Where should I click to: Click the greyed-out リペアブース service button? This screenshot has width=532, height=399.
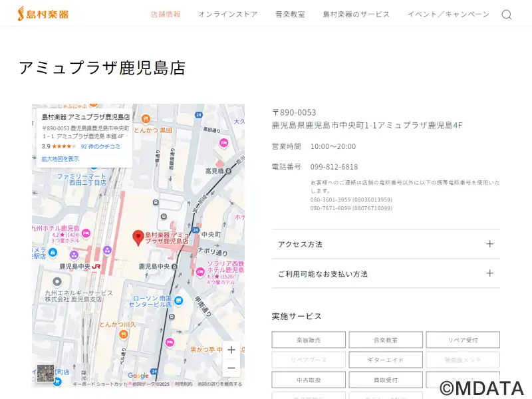[309, 360]
